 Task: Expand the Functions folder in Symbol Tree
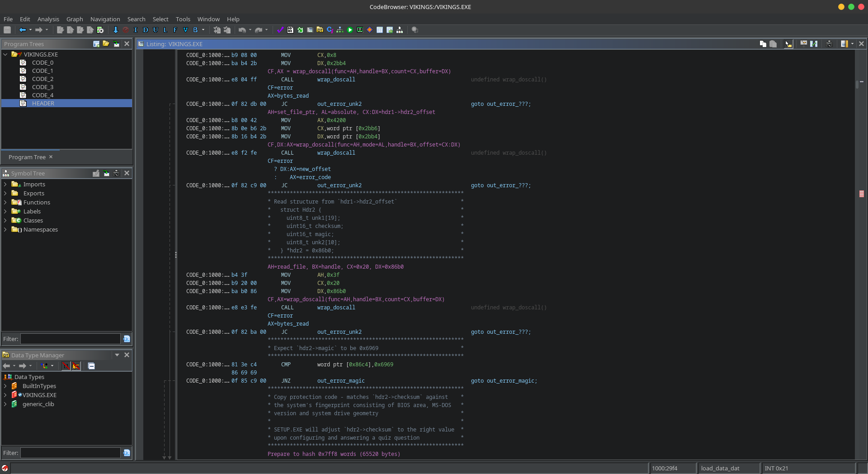5,202
